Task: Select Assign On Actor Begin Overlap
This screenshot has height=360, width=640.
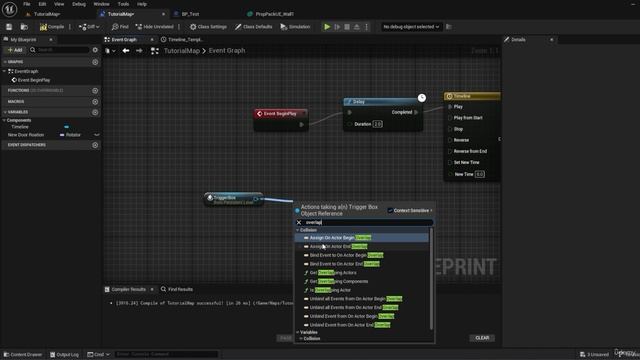Action: [362, 238]
